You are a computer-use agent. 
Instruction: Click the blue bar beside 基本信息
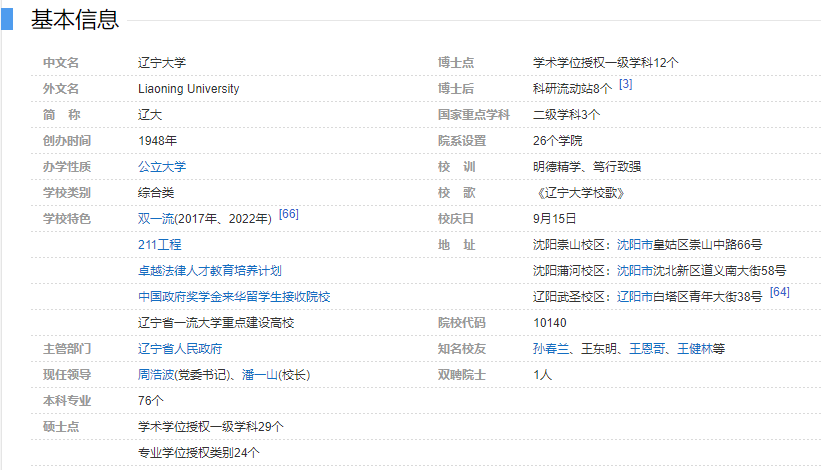[7, 19]
